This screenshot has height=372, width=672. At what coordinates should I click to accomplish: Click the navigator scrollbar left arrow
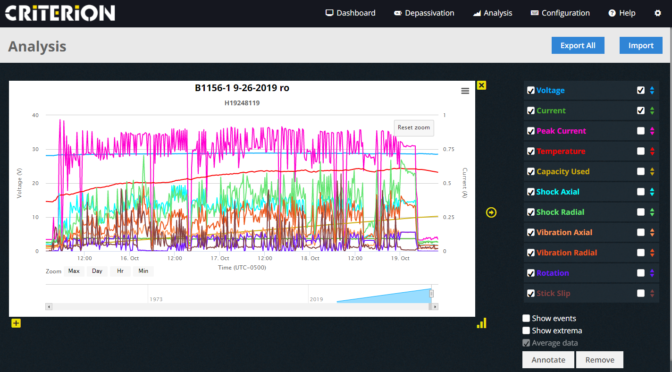click(49, 307)
